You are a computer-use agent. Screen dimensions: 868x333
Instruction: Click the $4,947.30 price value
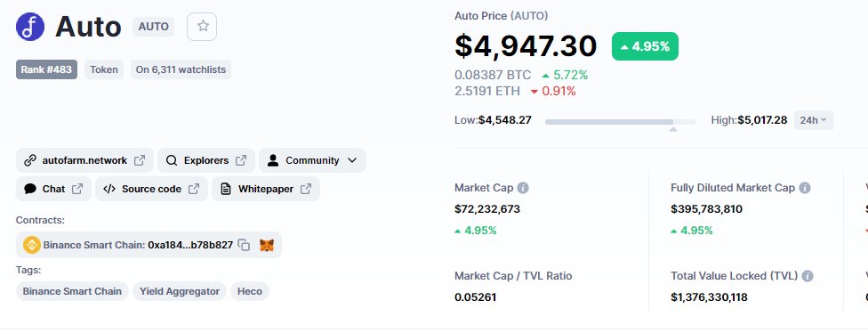pyautogui.click(x=526, y=46)
